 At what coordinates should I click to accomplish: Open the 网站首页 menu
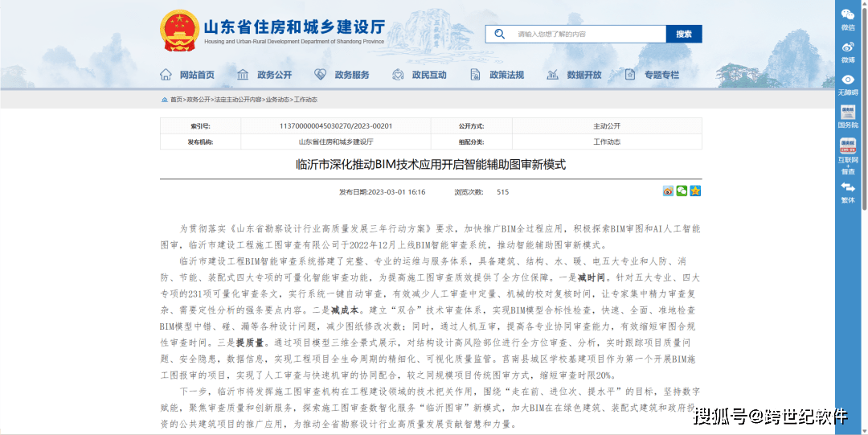(197, 75)
